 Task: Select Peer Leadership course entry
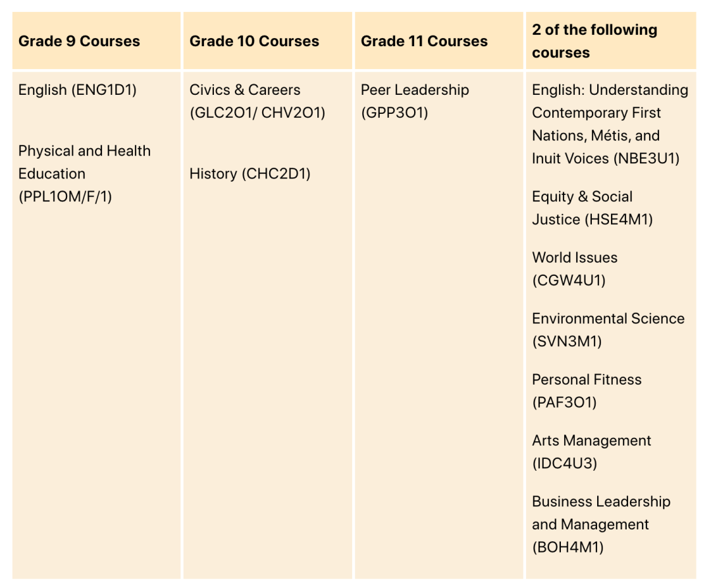pos(415,101)
